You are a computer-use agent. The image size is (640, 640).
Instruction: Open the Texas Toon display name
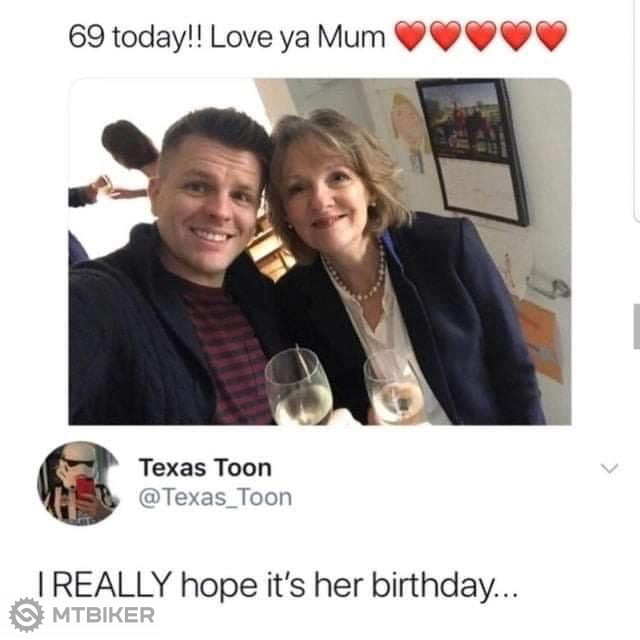pyautogui.click(x=204, y=467)
